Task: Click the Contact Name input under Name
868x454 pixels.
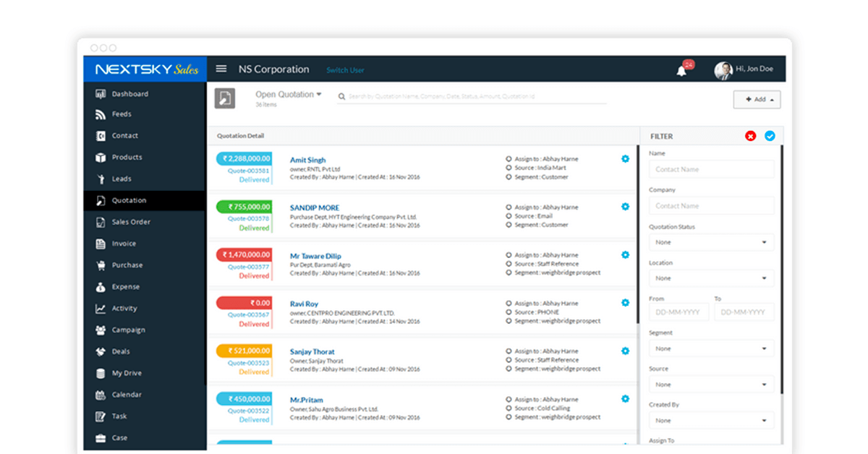Action: click(x=711, y=169)
